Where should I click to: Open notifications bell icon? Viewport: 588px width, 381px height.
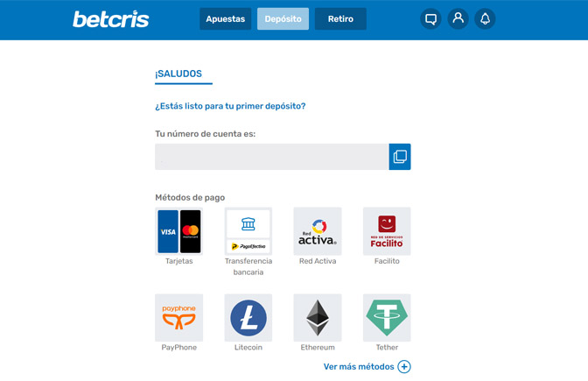[x=485, y=18]
